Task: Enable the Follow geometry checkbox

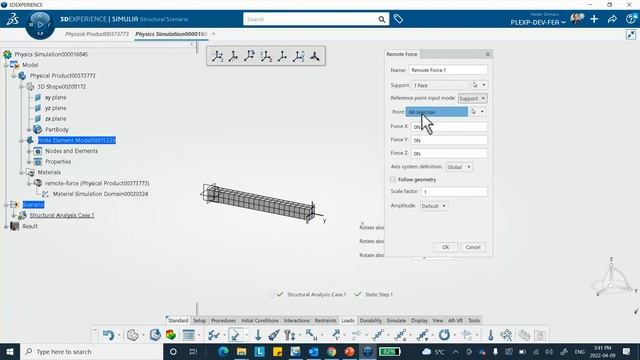Action: 393,180
